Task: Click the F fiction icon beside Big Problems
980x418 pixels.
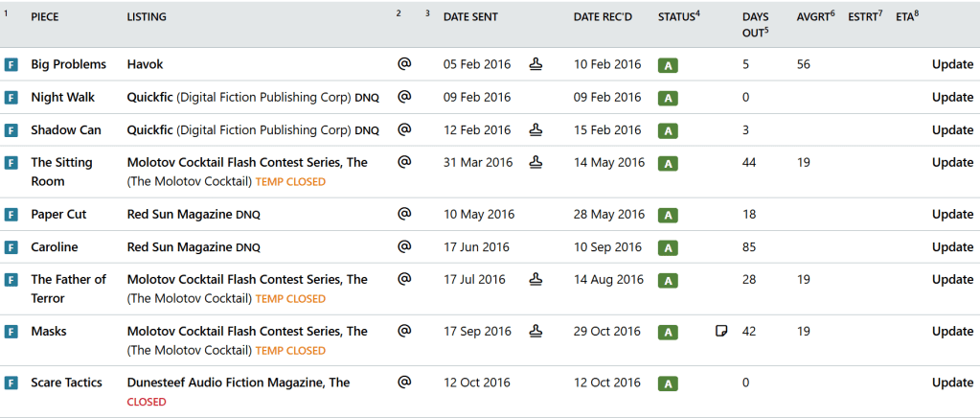Action: [x=11, y=65]
